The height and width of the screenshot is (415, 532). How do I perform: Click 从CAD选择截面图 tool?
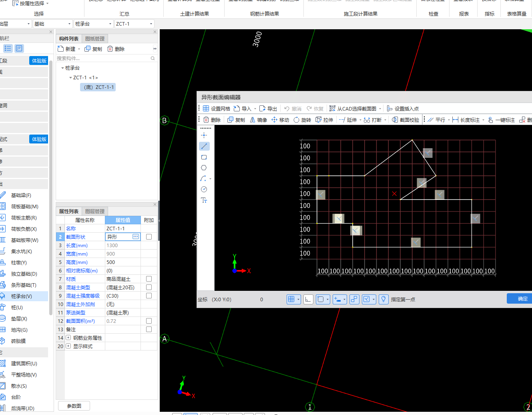pyautogui.click(x=353, y=109)
